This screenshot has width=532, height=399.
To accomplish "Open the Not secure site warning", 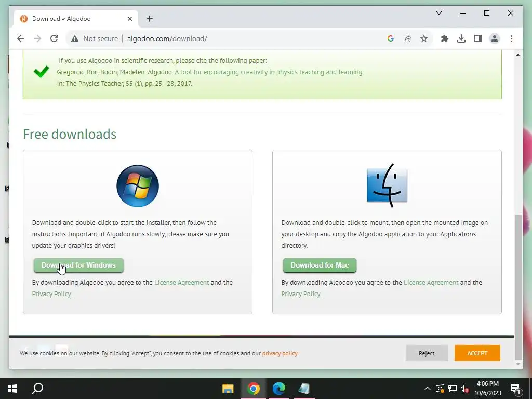I will (x=95, y=38).
